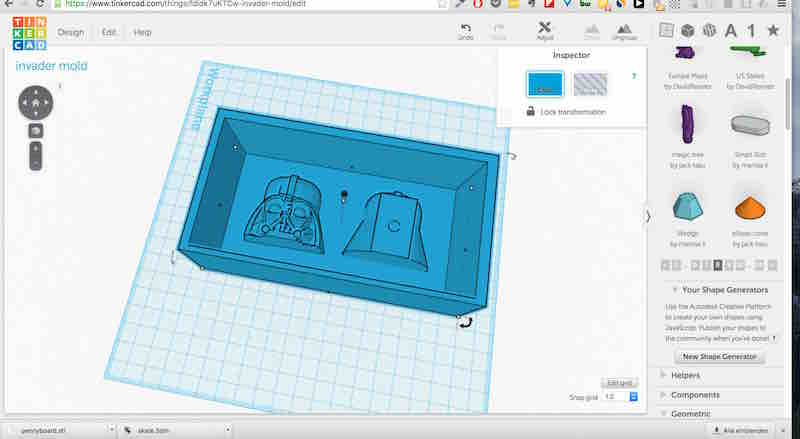Screen dimensions: 800x439
Task: Open the Adjust tool
Action: (x=545, y=31)
